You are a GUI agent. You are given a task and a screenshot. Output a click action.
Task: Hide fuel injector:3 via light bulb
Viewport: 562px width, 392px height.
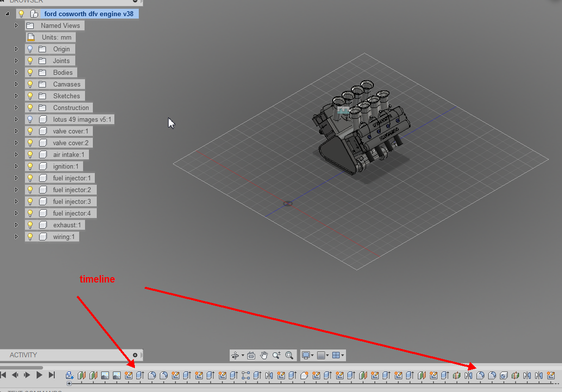(30, 202)
